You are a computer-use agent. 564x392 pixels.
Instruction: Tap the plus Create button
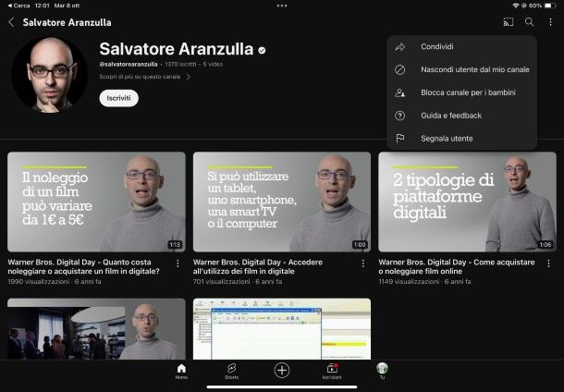click(282, 370)
